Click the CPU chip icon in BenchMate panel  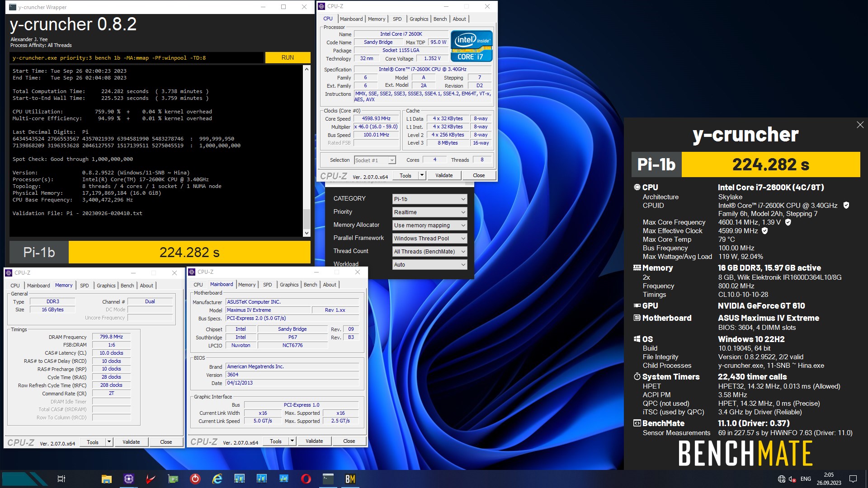coord(637,187)
